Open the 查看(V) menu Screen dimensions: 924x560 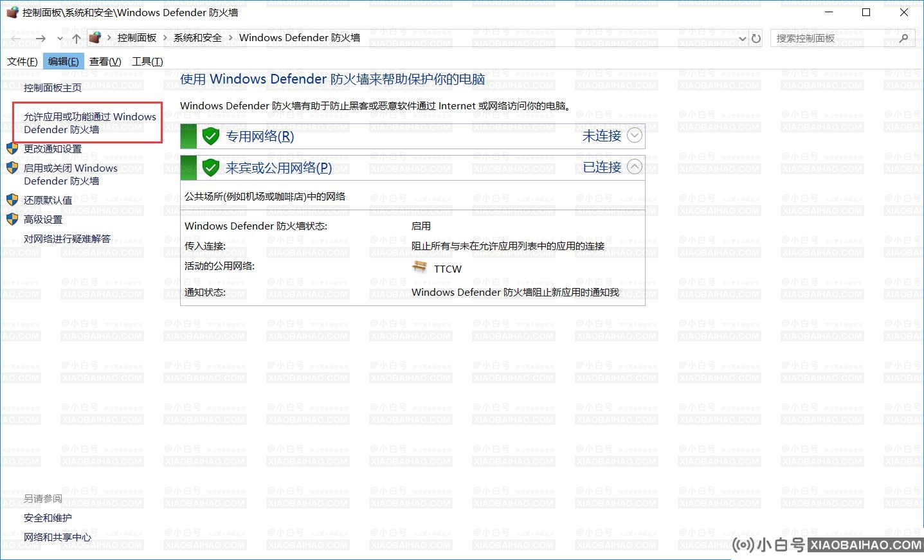click(105, 61)
